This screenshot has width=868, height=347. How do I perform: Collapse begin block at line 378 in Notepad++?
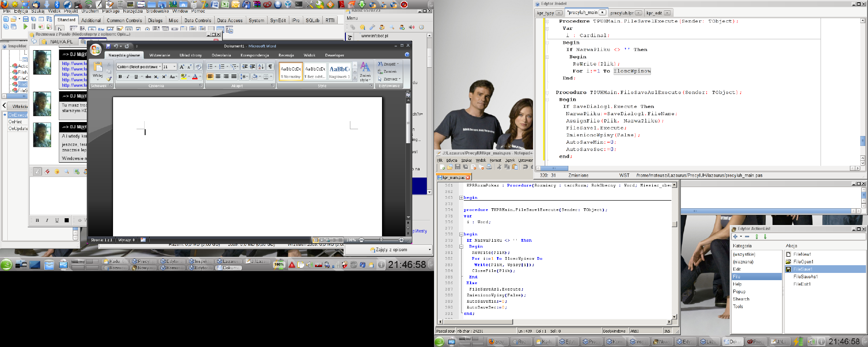tap(461, 234)
